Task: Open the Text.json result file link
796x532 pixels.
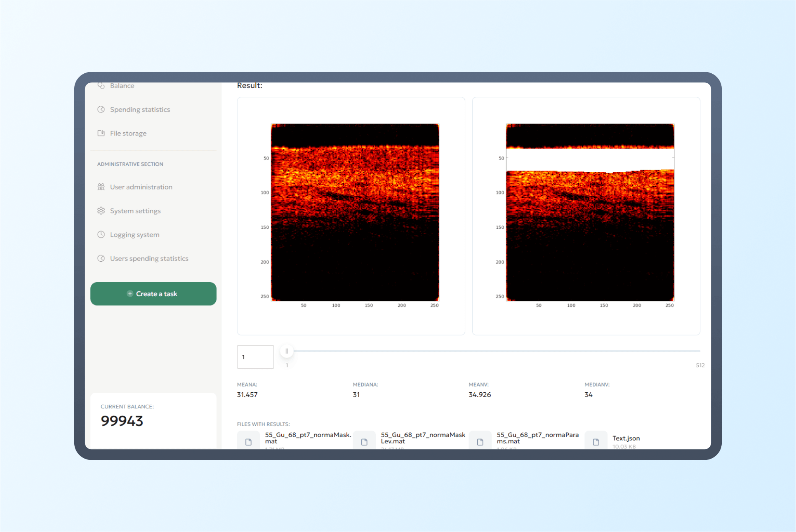Action: pyautogui.click(x=626, y=438)
